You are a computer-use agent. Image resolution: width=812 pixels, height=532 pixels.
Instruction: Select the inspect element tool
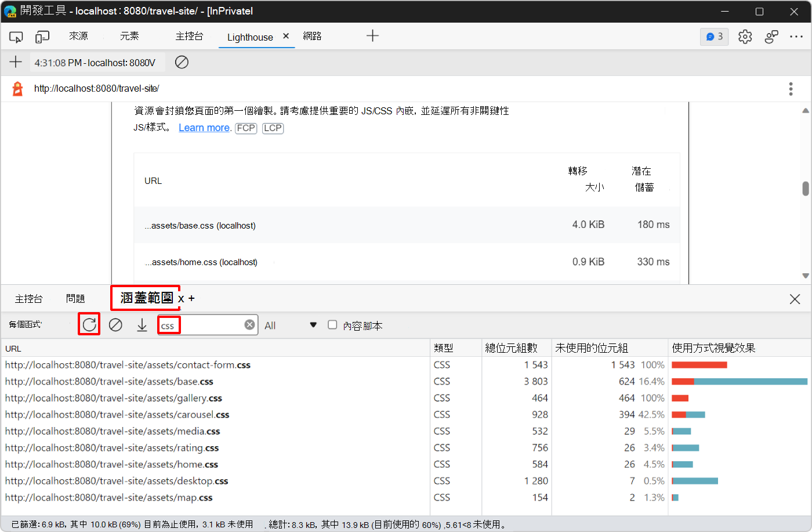click(x=16, y=36)
